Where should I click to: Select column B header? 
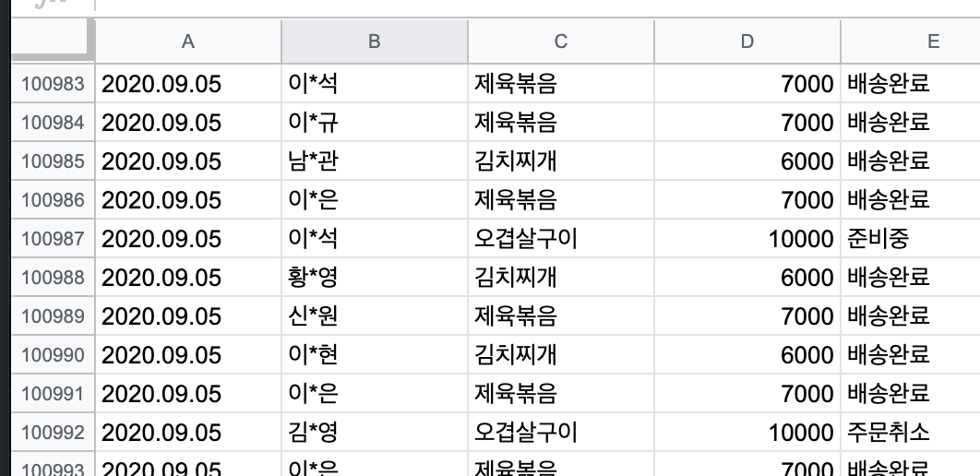point(374,42)
